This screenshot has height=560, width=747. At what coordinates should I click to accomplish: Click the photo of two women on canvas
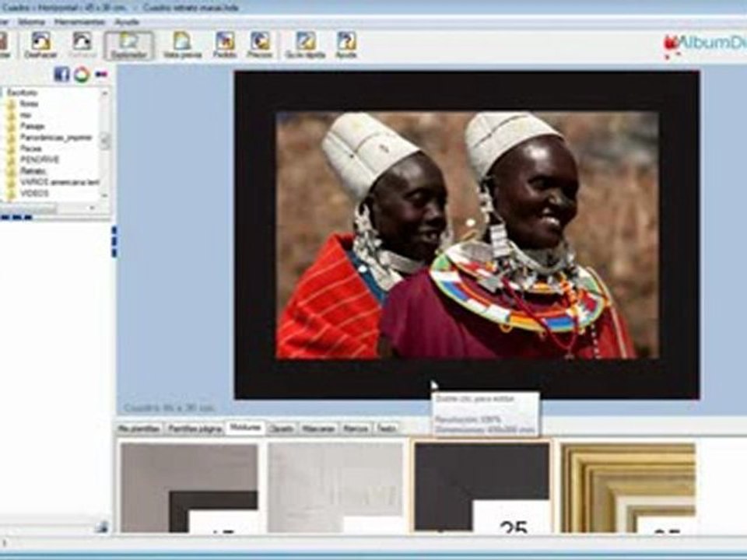pos(468,235)
